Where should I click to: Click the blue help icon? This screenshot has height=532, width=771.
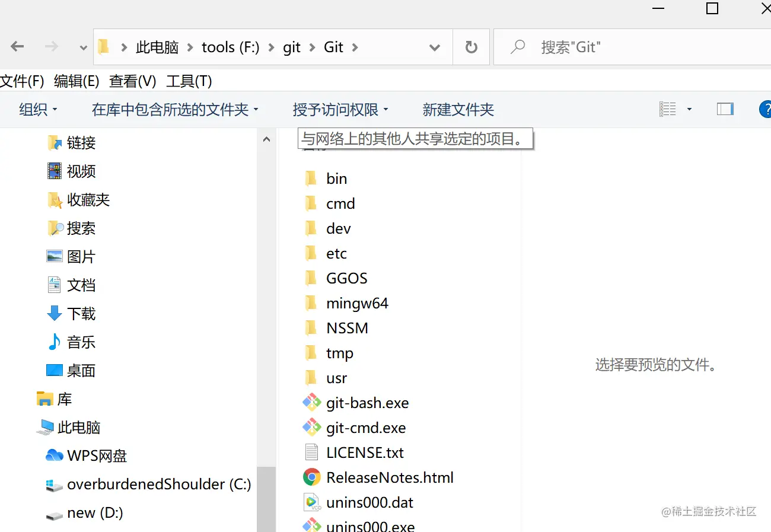(766, 109)
